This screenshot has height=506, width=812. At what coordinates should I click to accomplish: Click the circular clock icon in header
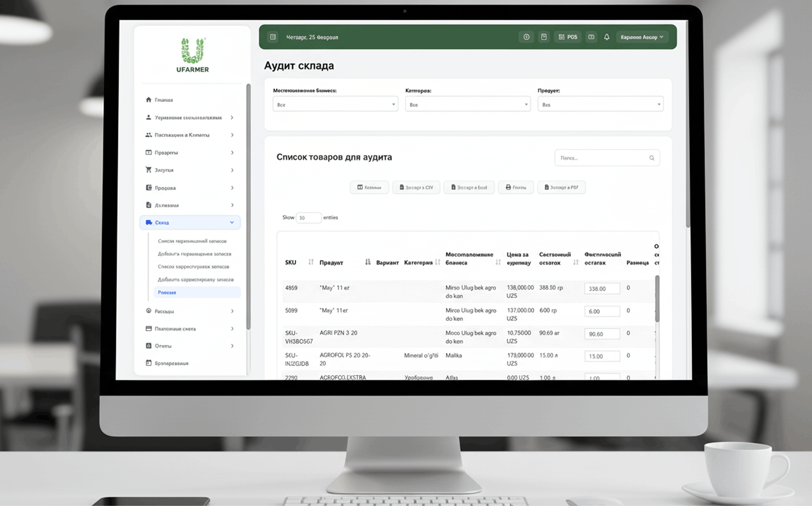(x=526, y=37)
